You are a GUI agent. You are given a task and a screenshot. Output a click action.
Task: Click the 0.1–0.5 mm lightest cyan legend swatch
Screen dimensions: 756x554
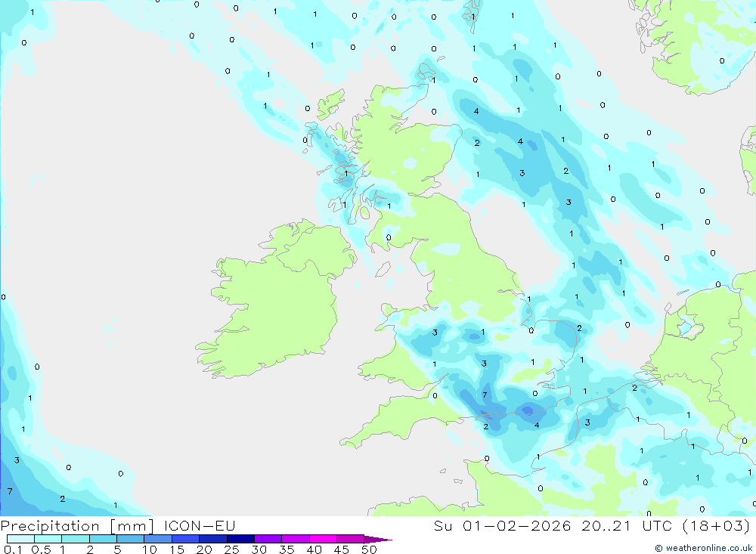point(20,539)
